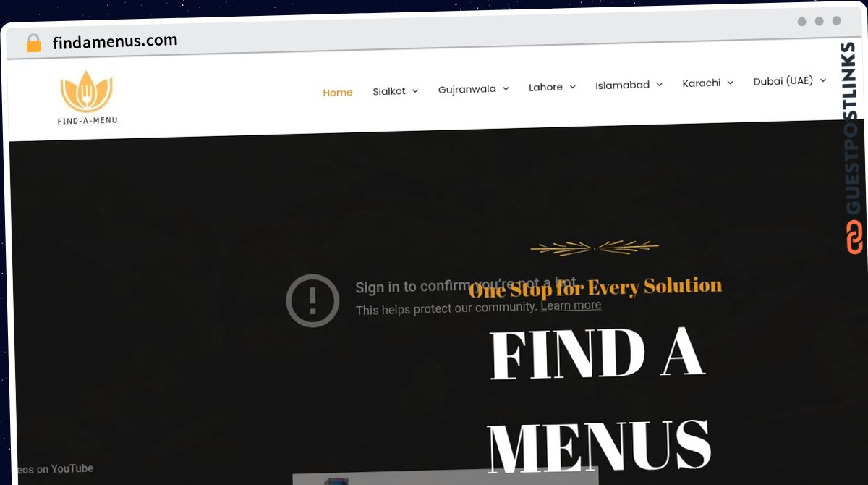The image size is (868, 485).
Task: Click the last gray window dot
Action: click(836, 21)
